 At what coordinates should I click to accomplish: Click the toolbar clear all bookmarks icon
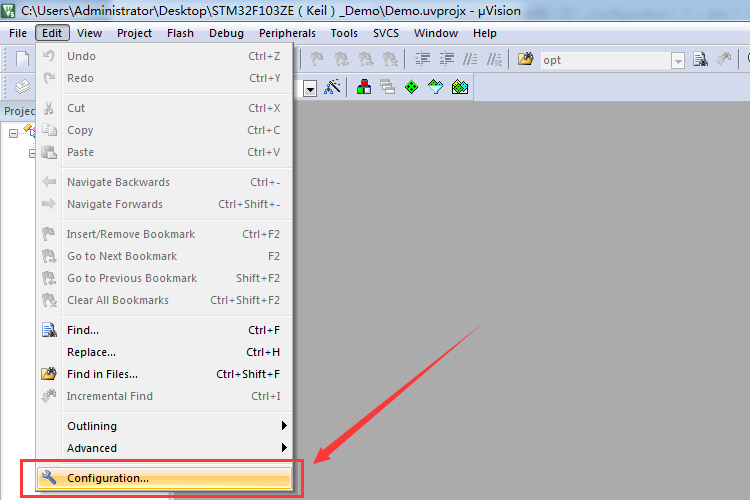coord(390,59)
